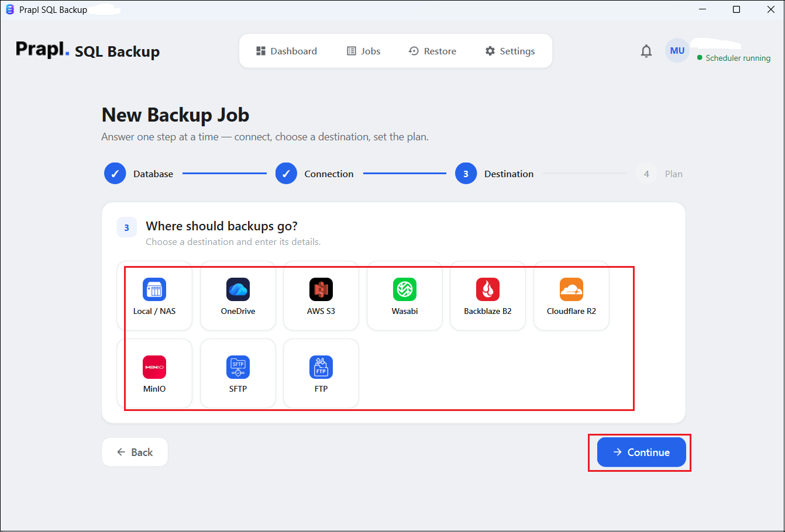Select Cloudflare R2 as destination

coord(571,296)
